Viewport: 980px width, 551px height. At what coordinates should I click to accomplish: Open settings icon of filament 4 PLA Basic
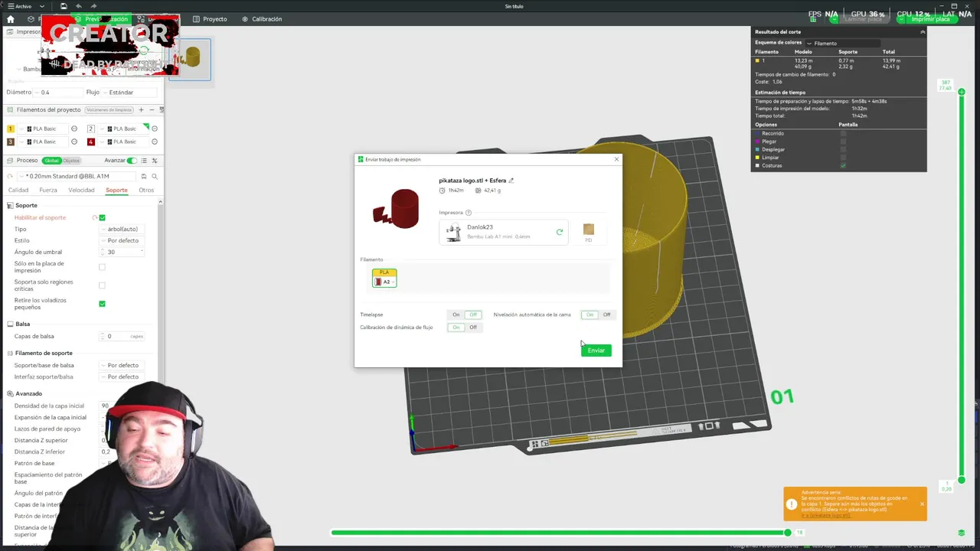point(155,142)
